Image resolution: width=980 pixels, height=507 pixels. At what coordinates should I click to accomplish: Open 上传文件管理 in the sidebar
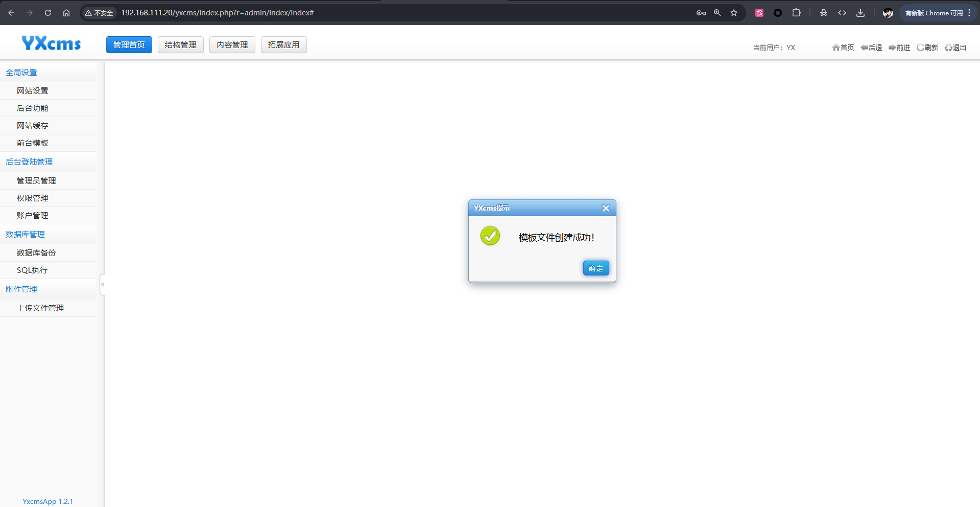[x=48, y=308]
